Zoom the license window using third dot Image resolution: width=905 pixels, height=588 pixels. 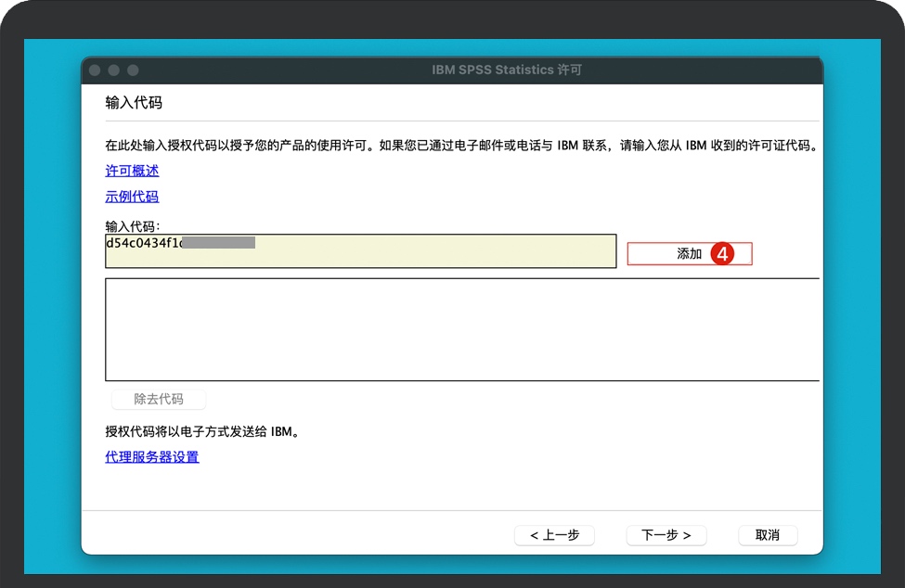click(x=133, y=70)
